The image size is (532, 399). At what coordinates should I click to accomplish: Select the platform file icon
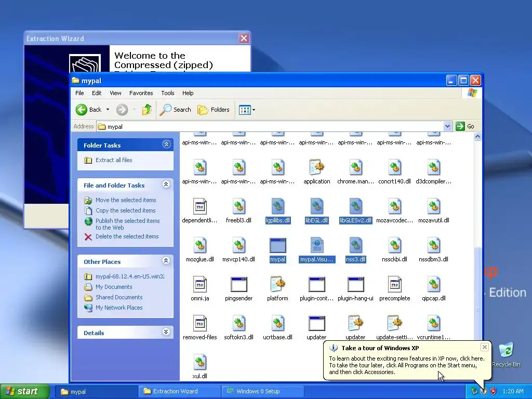click(x=278, y=284)
